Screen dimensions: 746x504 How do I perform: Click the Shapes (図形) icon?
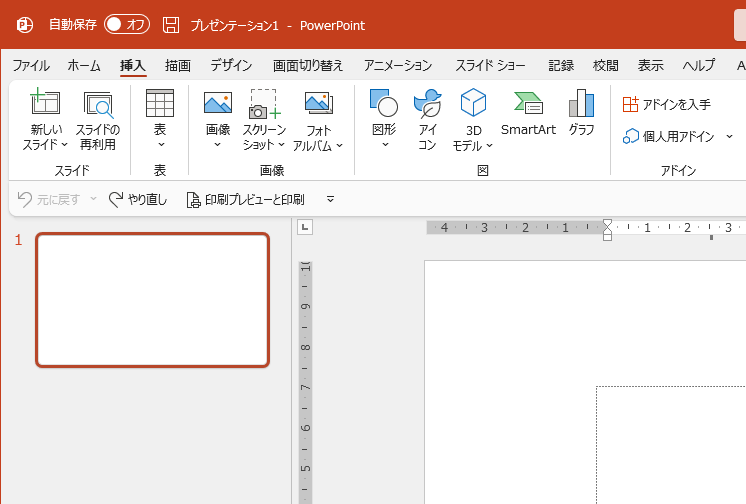point(383,102)
